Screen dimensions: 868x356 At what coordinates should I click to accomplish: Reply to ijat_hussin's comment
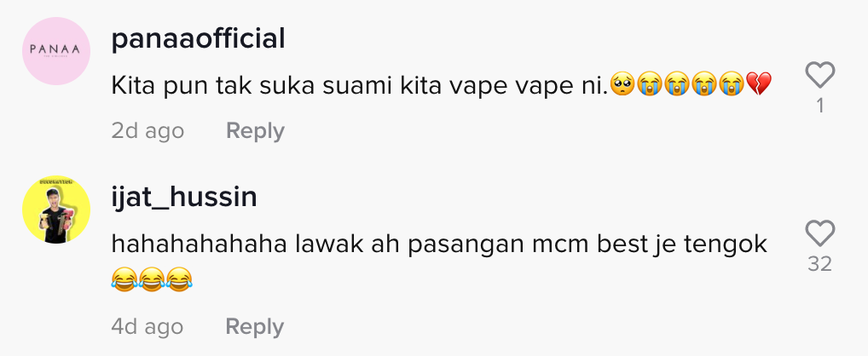255,327
